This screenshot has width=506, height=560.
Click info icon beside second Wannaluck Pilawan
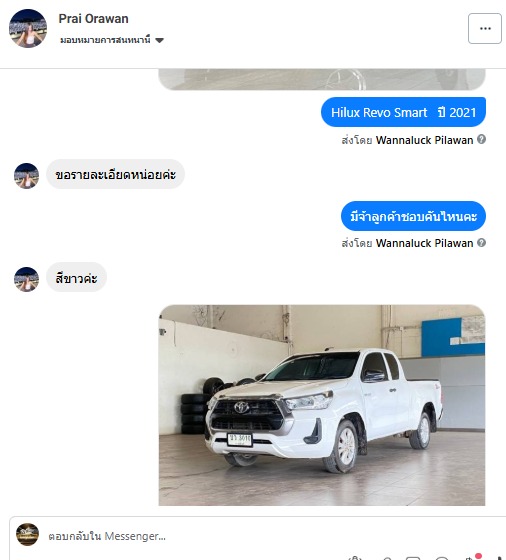tap(481, 243)
